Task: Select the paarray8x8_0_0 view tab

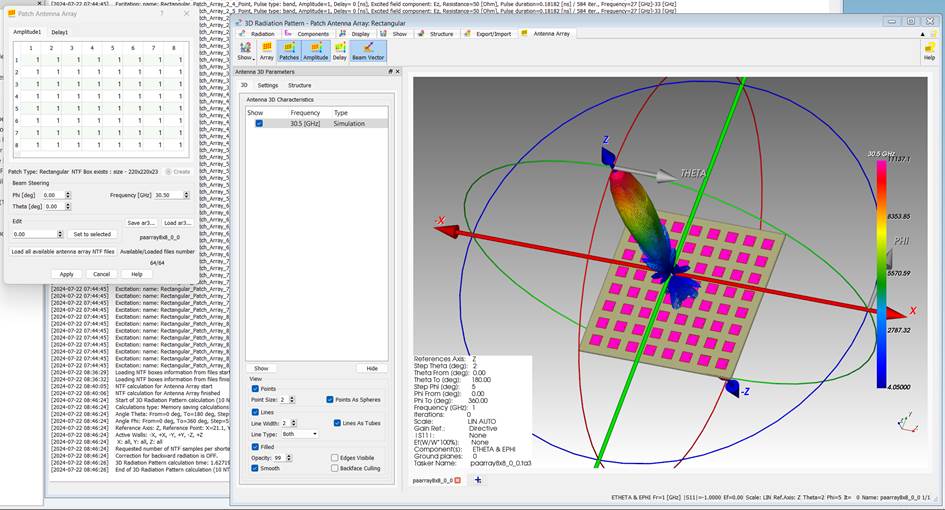Action: [x=432, y=480]
